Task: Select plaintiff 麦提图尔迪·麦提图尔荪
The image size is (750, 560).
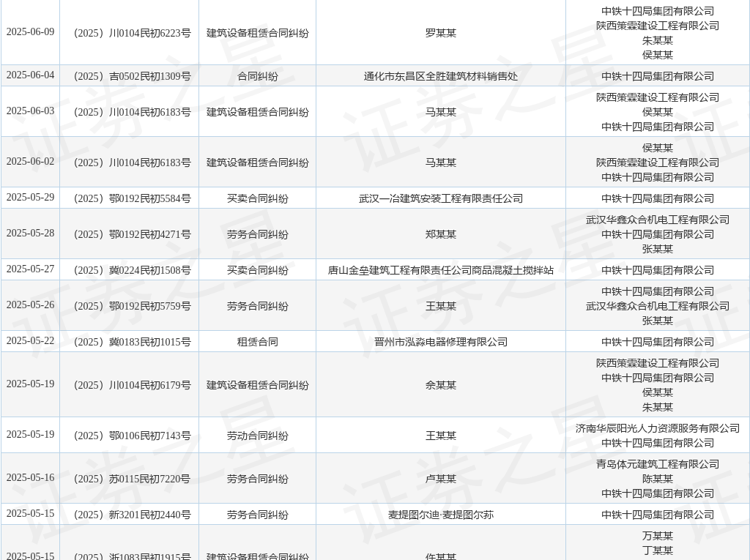Action: tap(440, 515)
